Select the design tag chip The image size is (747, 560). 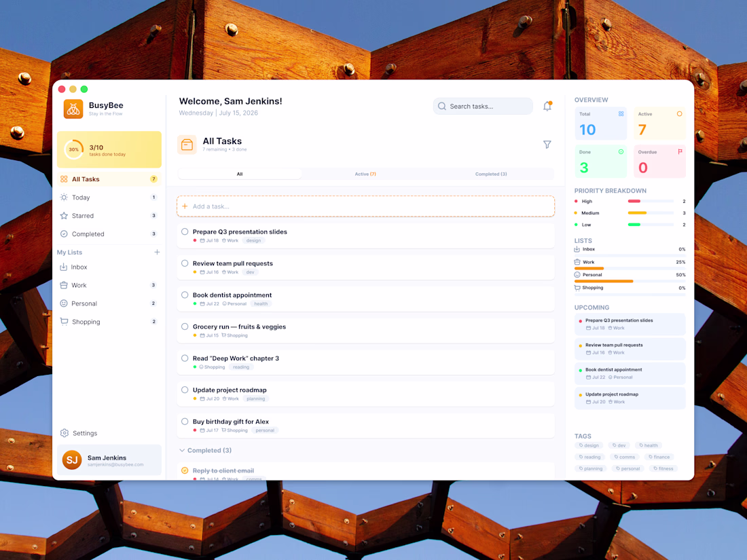pos(589,445)
